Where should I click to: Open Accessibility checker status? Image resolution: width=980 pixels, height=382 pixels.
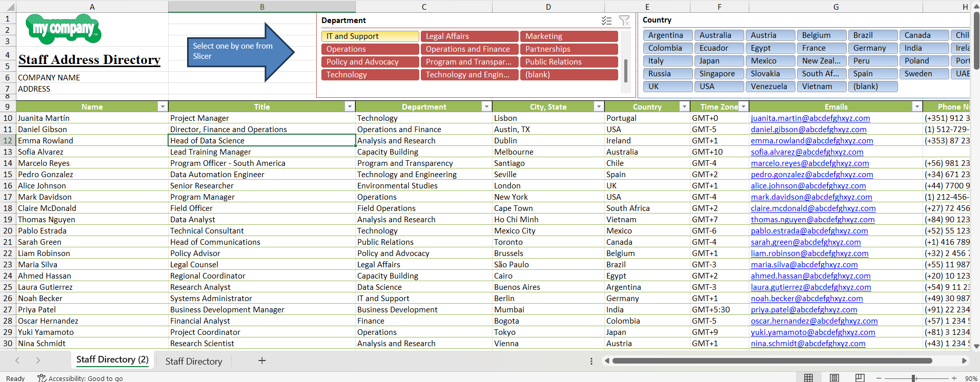click(80, 378)
